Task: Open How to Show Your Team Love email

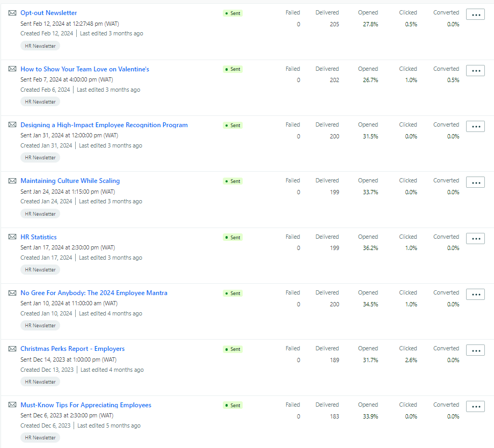Action: 85,69
